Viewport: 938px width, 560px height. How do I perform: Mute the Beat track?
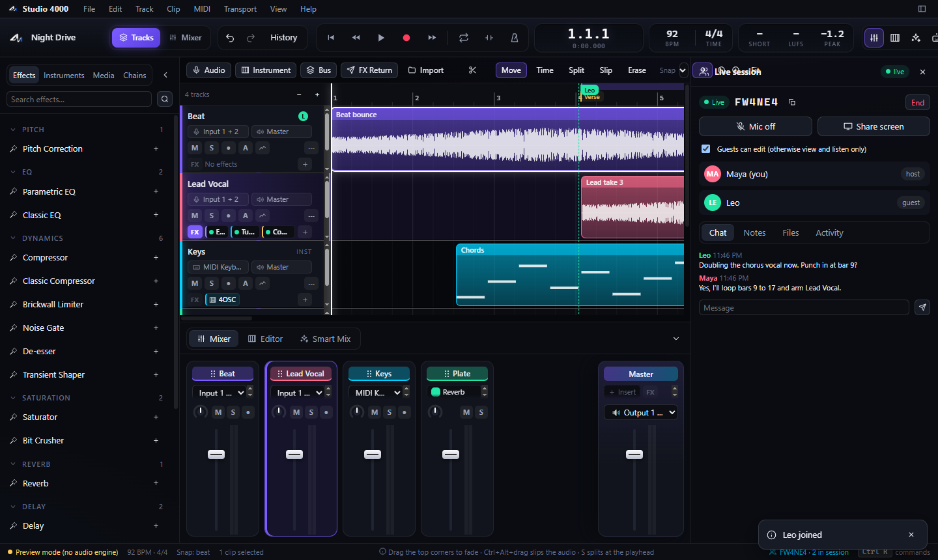[195, 148]
